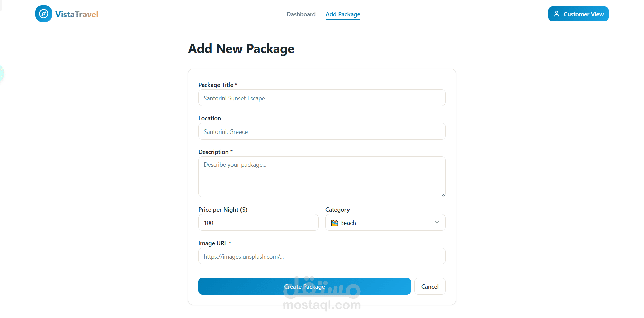This screenshot has height=318, width=644.
Task: Click the compass logo icon
Action: coord(44,14)
